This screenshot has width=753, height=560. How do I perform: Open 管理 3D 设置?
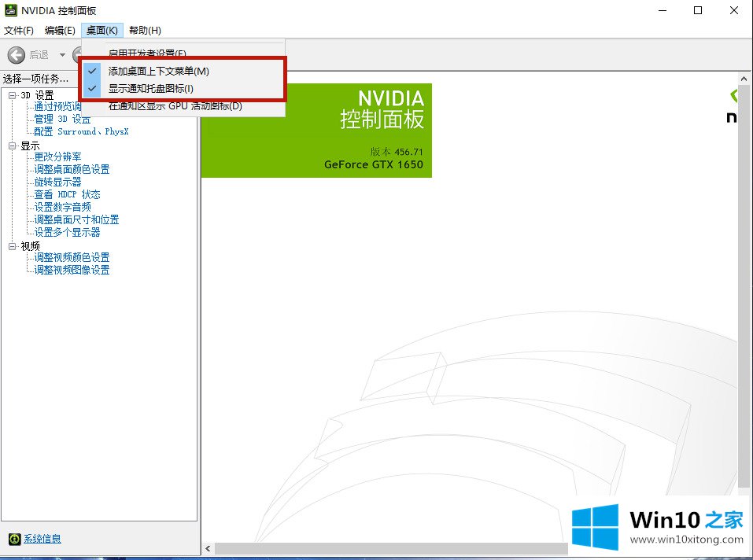[x=62, y=119]
